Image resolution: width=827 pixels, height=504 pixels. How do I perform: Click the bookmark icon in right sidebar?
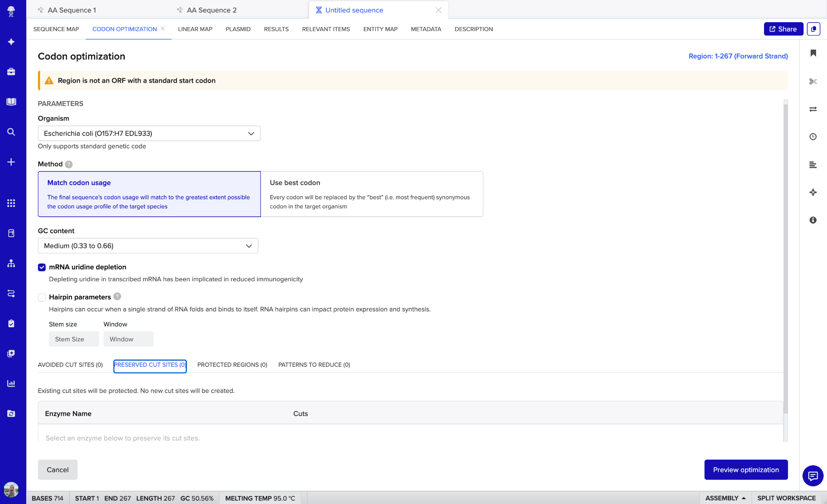pyautogui.click(x=813, y=53)
